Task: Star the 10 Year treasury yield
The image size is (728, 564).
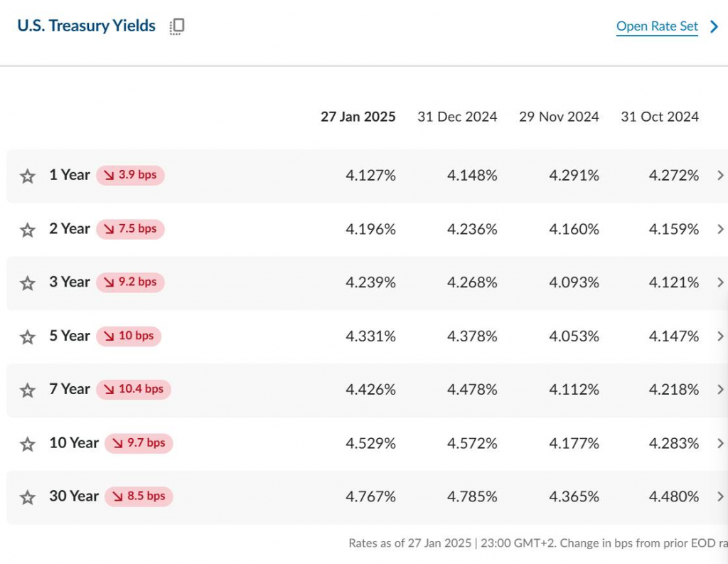Action: [28, 444]
